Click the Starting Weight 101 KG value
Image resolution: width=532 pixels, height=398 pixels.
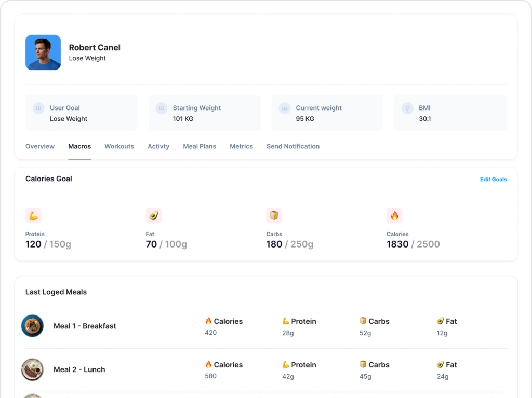(183, 119)
